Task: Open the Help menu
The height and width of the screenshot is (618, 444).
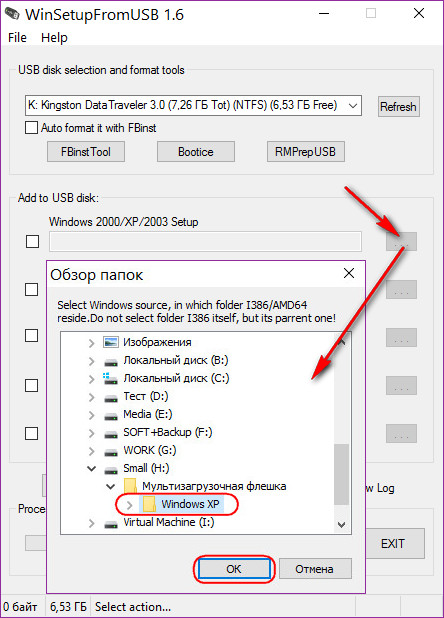Action: point(54,38)
